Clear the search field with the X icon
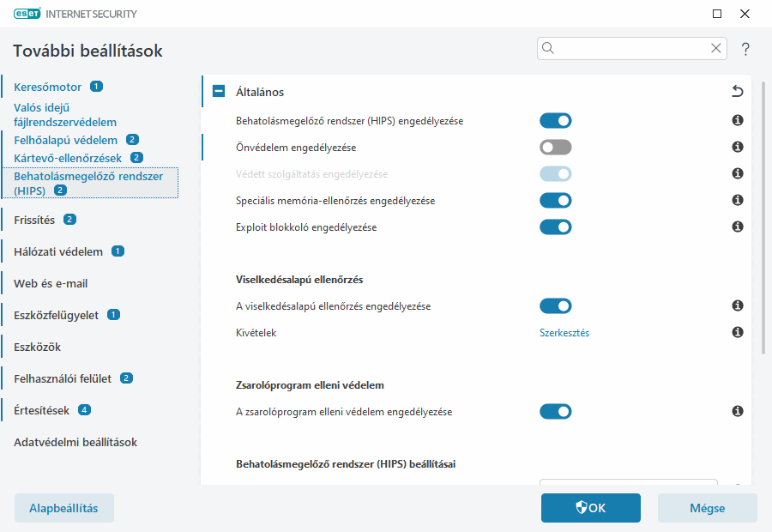Viewport: 772px width, 532px height. point(716,48)
